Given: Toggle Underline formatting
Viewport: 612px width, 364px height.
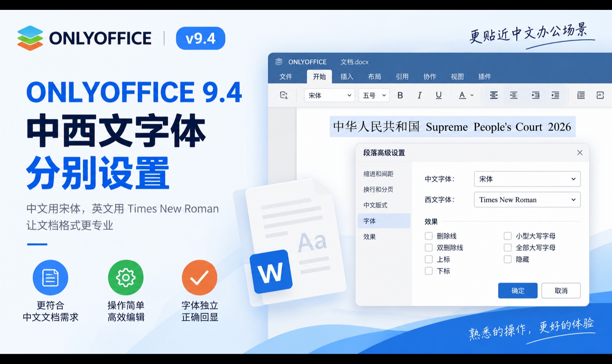Looking at the screenshot, I should point(439,95).
